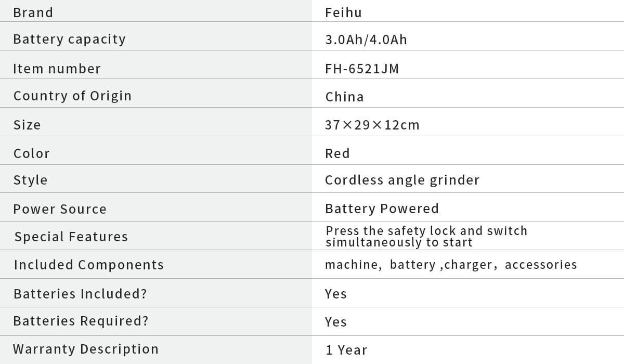
Task: Click the Batteries Required? label
Action: coord(81,321)
